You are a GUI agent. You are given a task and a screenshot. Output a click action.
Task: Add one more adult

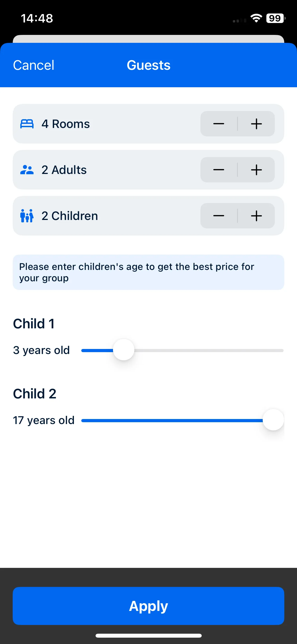[x=256, y=170]
